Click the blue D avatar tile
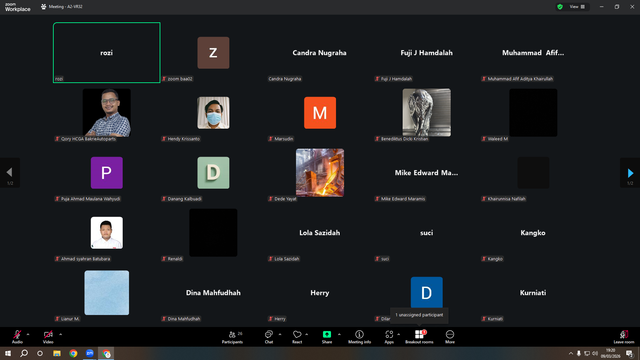Screen dimensions: 640x360 point(427,292)
